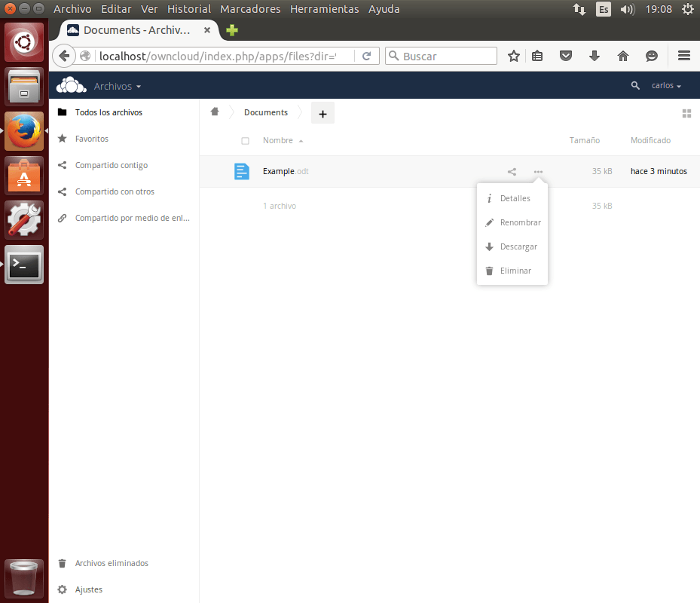Open network indicator in top panel

click(579, 9)
